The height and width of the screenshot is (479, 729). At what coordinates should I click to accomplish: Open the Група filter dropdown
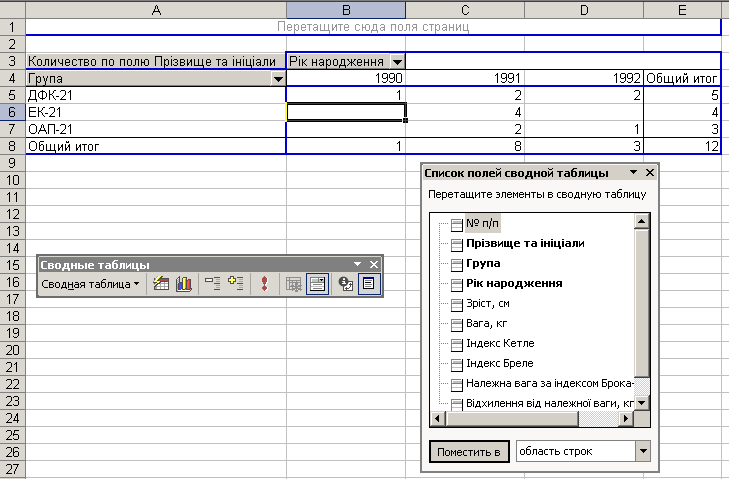(x=278, y=79)
